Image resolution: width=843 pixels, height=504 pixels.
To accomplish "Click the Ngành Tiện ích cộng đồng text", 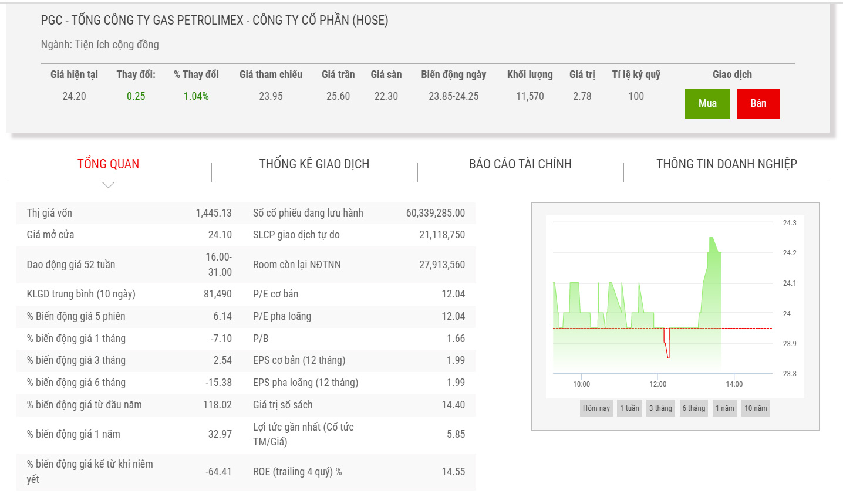I will click(100, 45).
